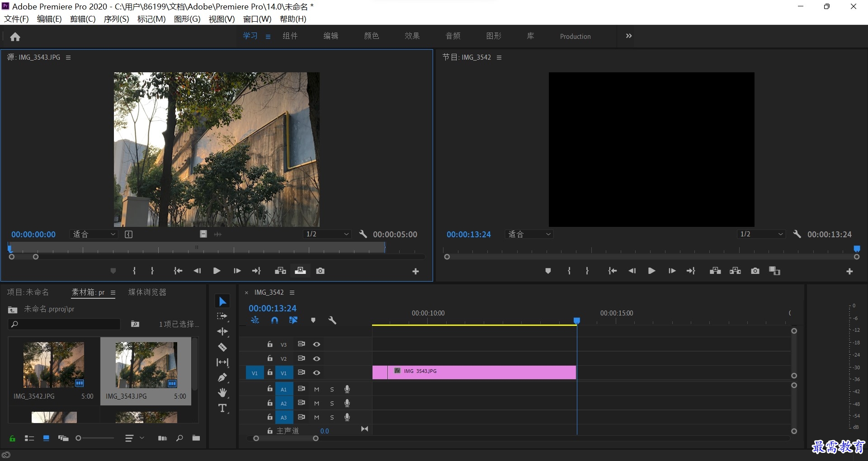This screenshot has width=868, height=461.
Task: Select the Track Select Forward tool
Action: point(222,316)
